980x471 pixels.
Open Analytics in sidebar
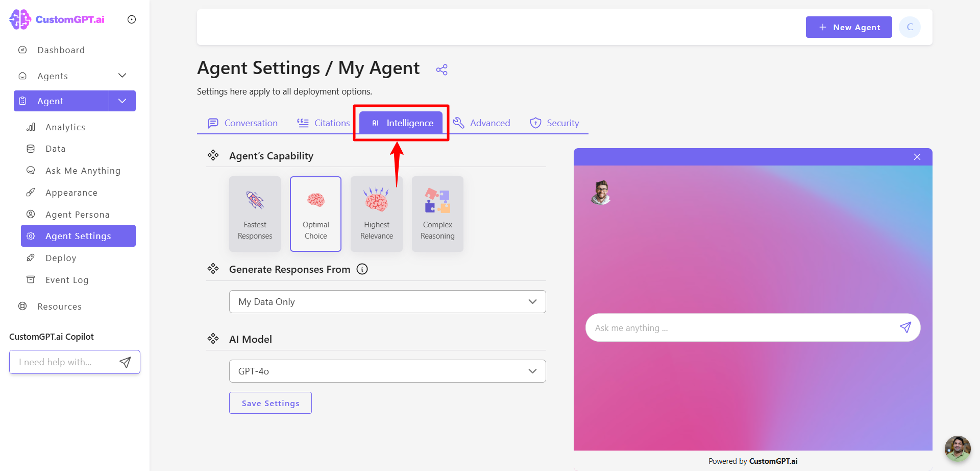pos(65,127)
